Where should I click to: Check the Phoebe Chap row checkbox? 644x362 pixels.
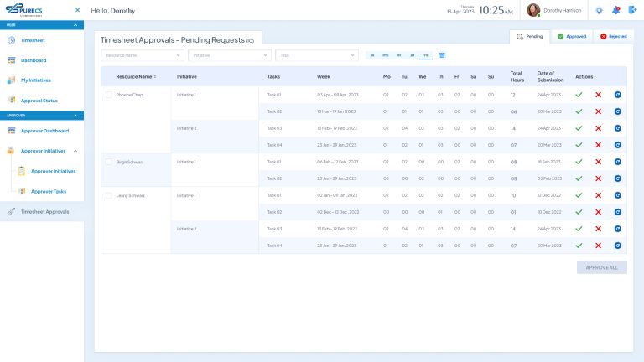click(x=108, y=95)
